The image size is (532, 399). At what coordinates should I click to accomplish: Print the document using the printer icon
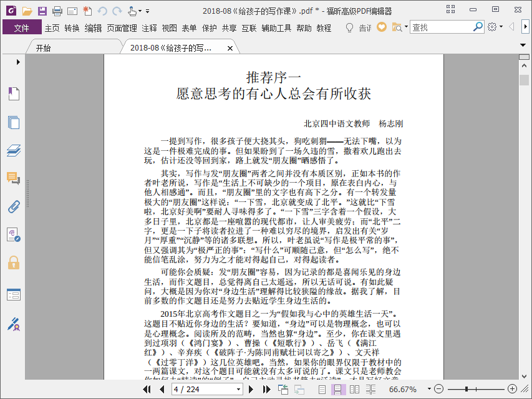(x=57, y=11)
